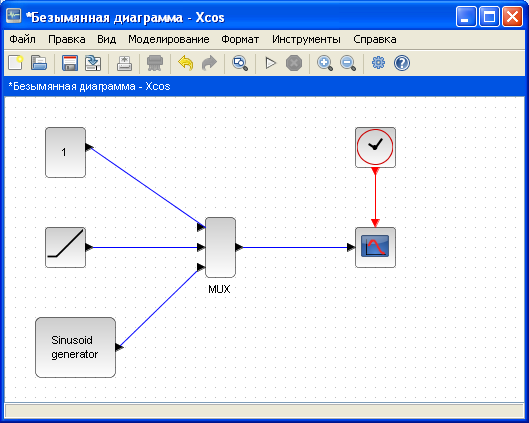
Task: Select the Sinusoid generator block
Action: tap(76, 347)
